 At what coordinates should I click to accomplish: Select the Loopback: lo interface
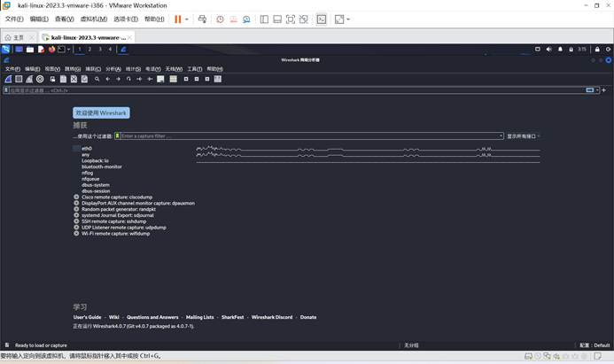(95, 160)
